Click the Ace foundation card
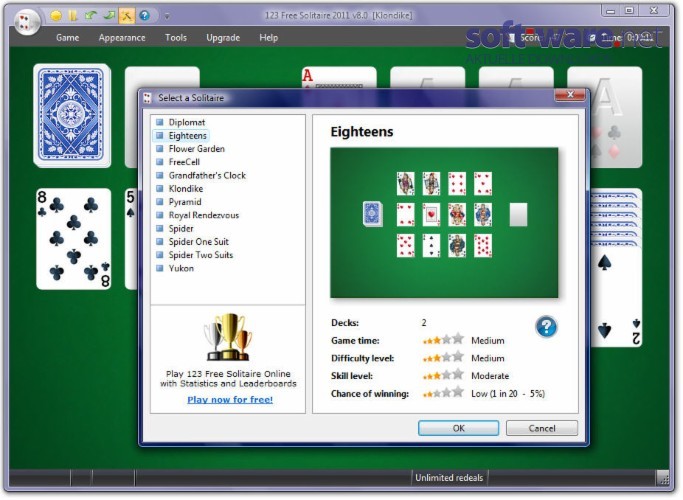 (x=338, y=78)
